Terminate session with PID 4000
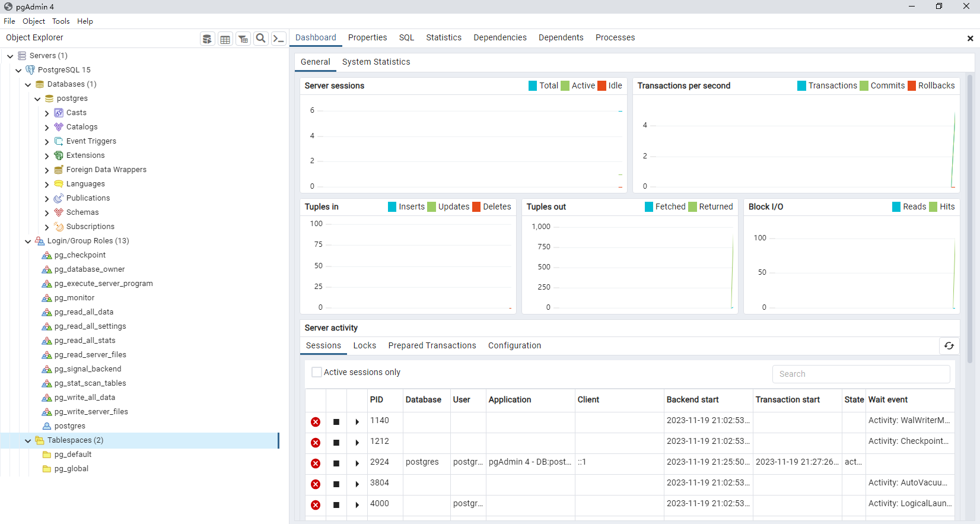Viewport: 980px width, 524px height. click(316, 505)
